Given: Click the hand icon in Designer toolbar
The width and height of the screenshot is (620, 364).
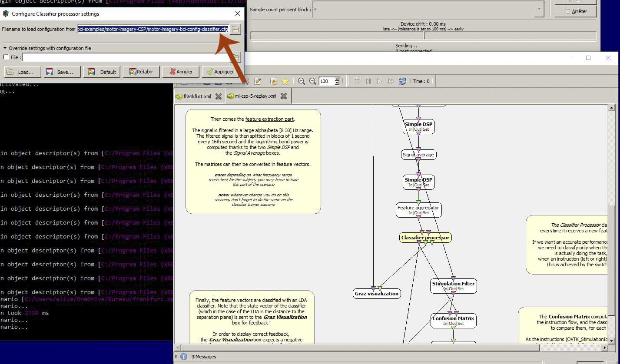Looking at the screenshot, I should (x=274, y=81).
